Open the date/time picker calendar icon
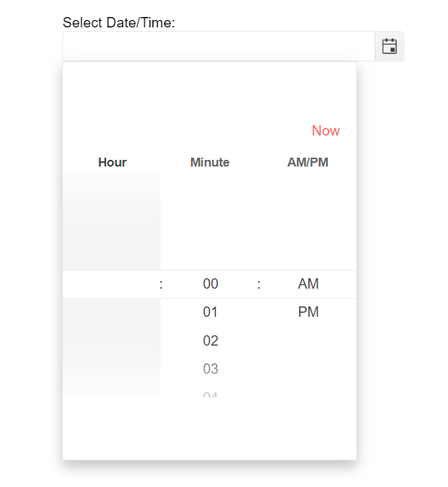Image resolution: width=448 pixels, height=487 pixels. (x=389, y=47)
